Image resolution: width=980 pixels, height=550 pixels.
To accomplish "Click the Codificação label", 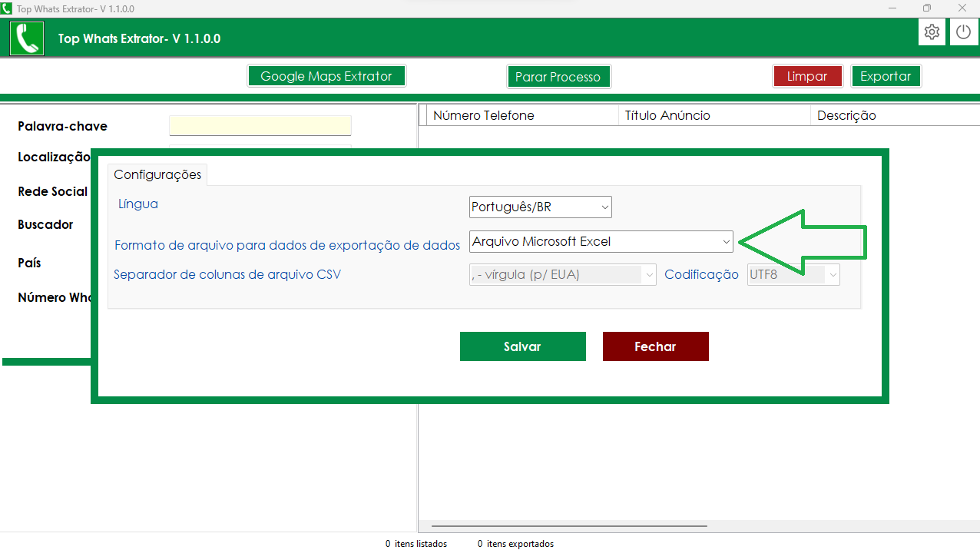I will 701,274.
